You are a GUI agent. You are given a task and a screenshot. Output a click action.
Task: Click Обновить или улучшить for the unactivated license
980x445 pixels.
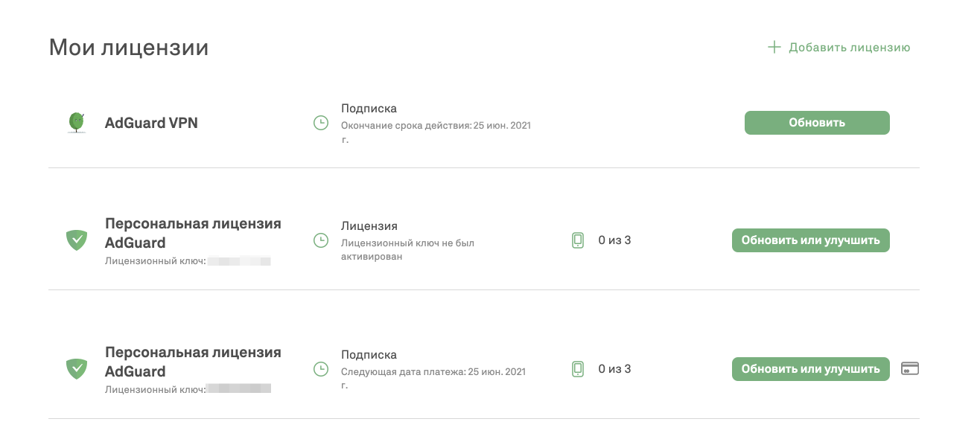point(811,240)
